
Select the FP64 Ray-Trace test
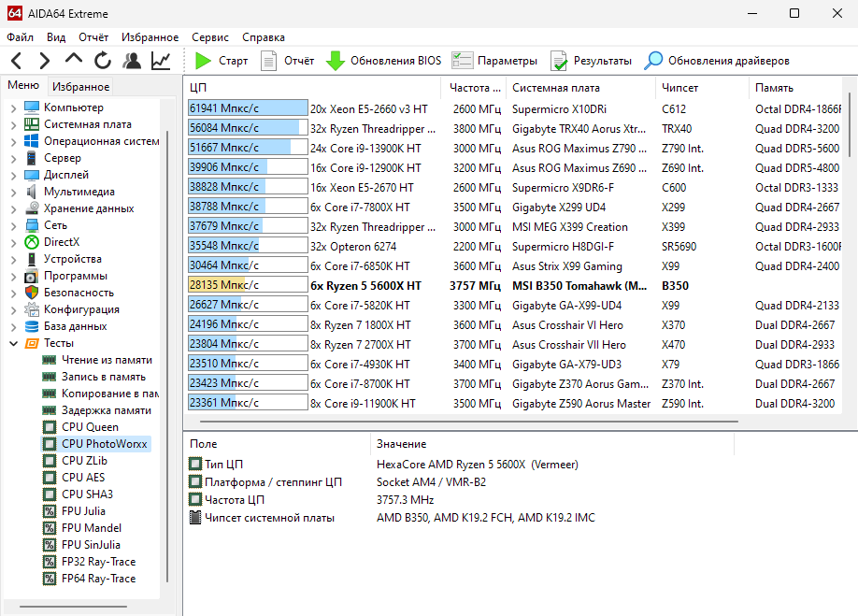click(98, 579)
